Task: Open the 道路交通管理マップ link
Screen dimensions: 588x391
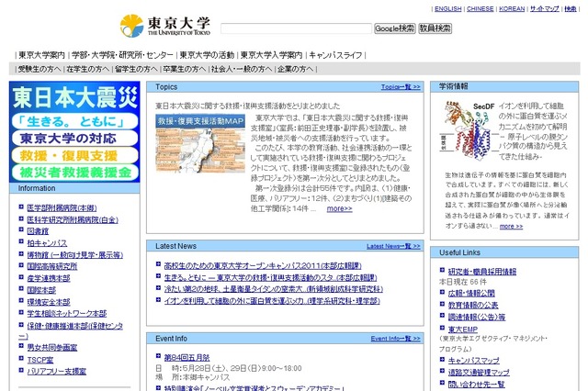Action: (479, 373)
